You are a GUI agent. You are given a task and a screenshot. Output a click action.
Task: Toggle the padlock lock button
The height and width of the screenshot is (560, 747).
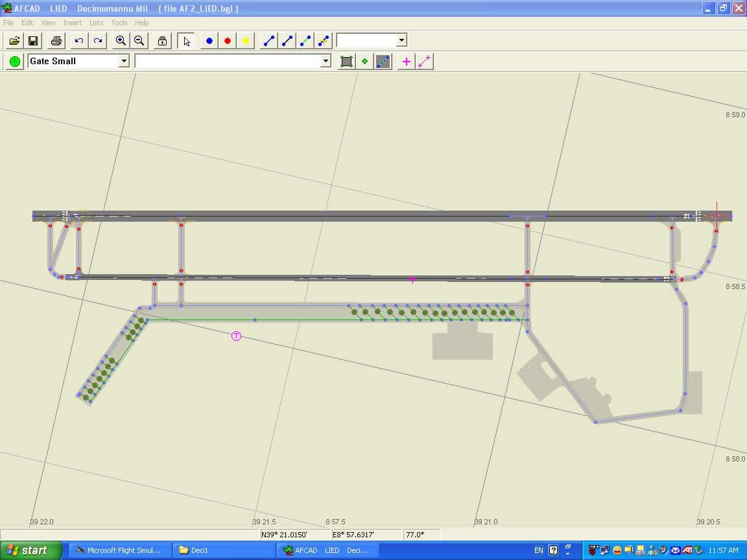coord(162,41)
